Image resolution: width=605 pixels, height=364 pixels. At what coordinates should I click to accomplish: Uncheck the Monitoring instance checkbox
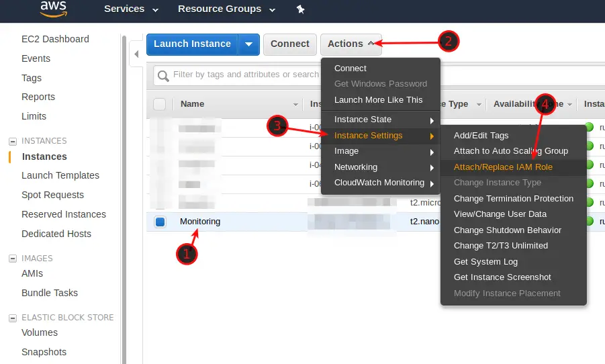tap(160, 222)
